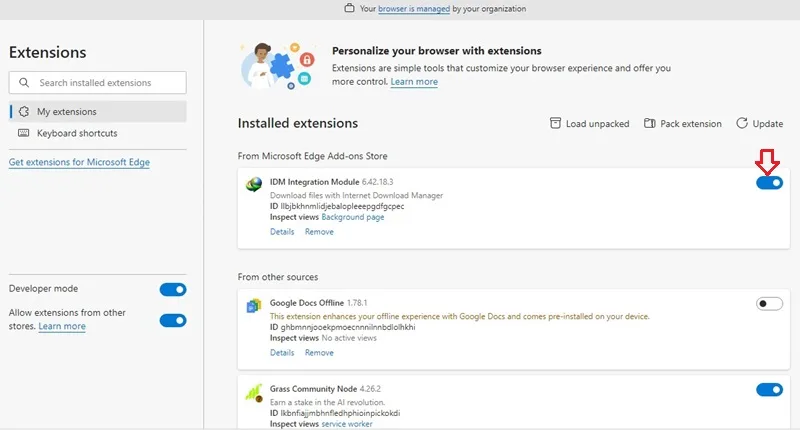Open Grass service worker inspect view
The width and height of the screenshot is (800, 430).
[x=347, y=424]
